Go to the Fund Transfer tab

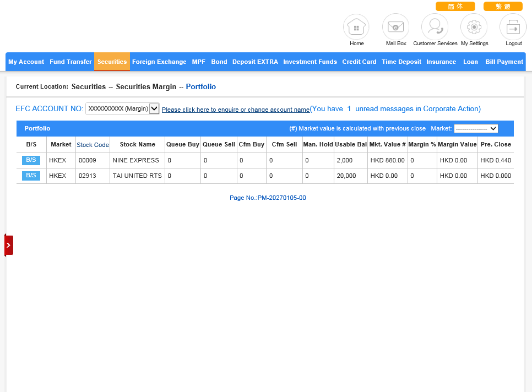[70, 62]
